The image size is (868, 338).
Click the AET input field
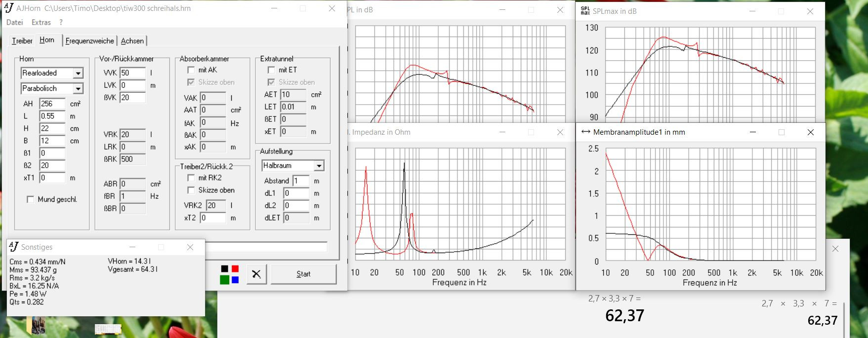coord(293,94)
